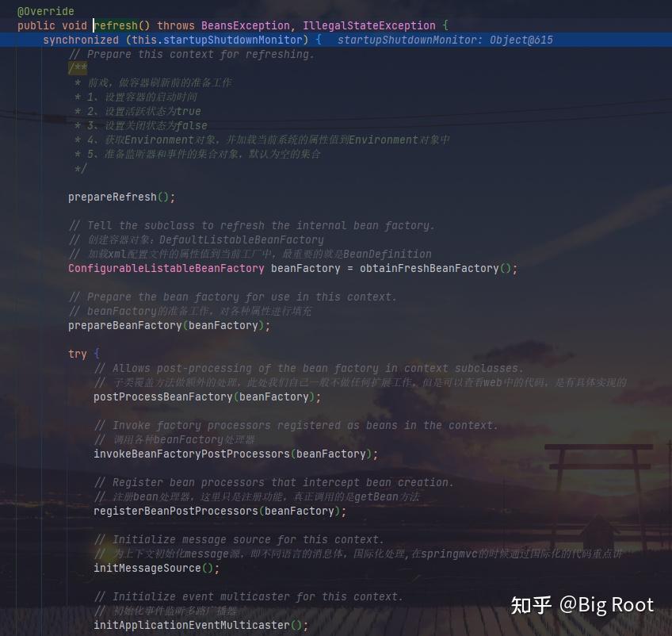The height and width of the screenshot is (636, 672).
Task: Click the /** javadoc comment opener
Action: point(77,68)
